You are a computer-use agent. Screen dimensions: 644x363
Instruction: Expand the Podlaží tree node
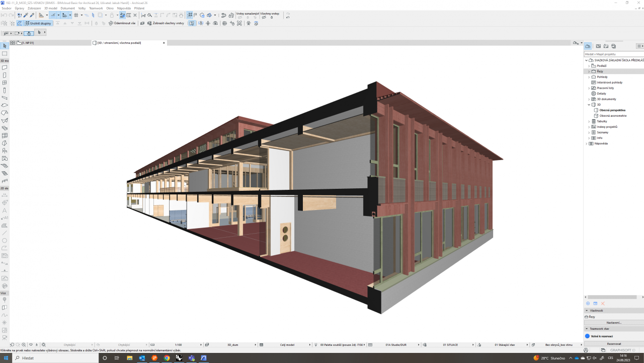coord(589,66)
